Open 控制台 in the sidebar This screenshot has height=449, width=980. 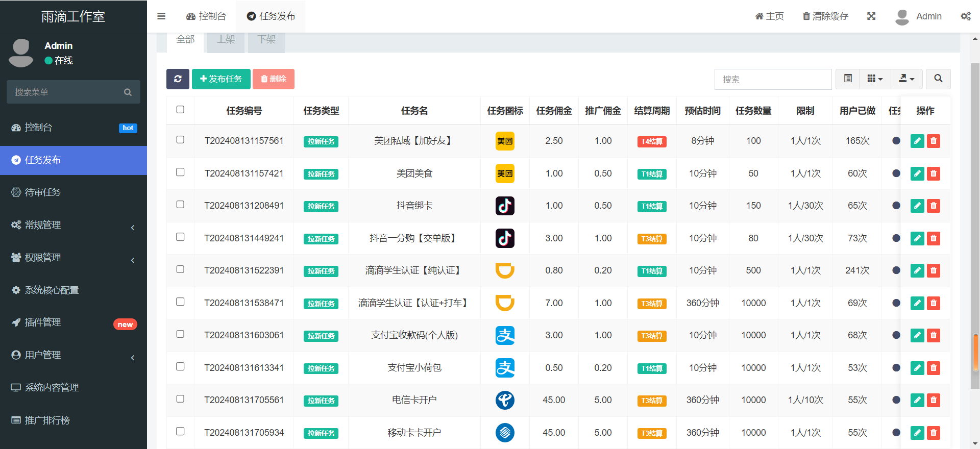(73, 128)
